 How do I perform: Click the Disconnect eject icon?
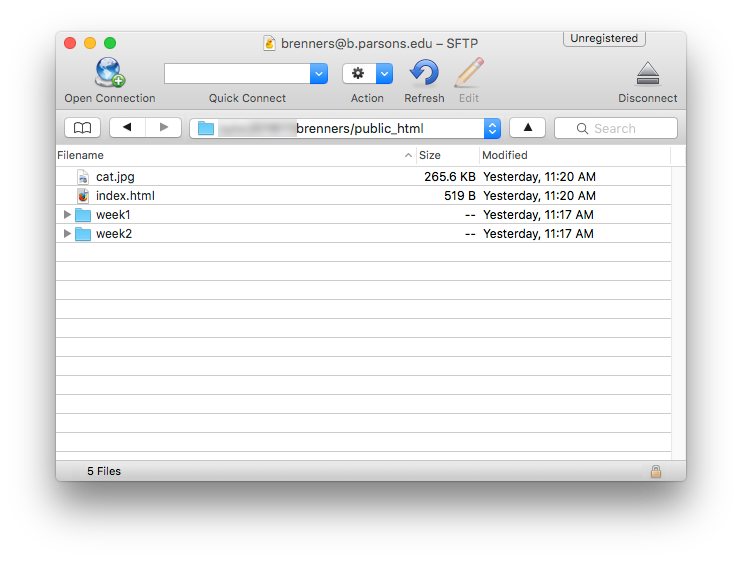point(648,73)
